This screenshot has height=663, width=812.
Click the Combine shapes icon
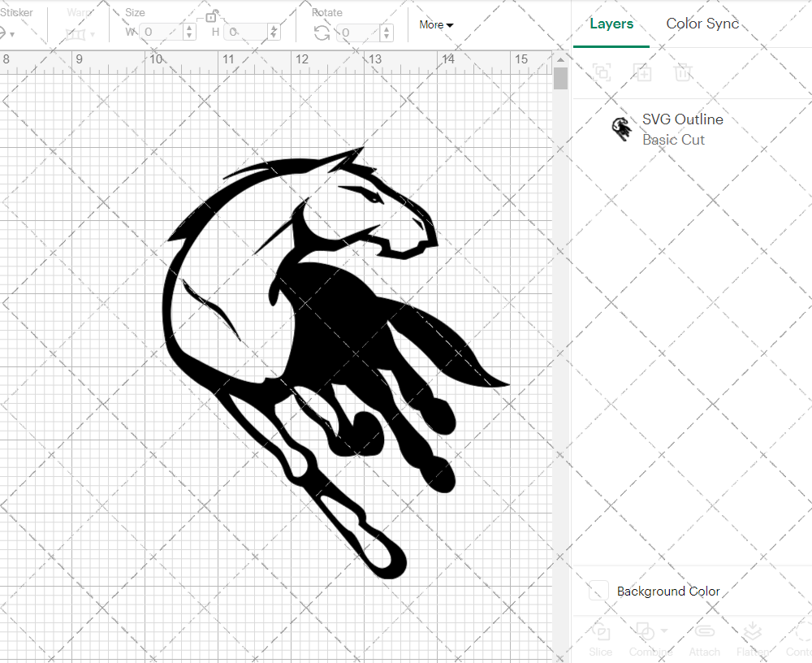pos(645,632)
